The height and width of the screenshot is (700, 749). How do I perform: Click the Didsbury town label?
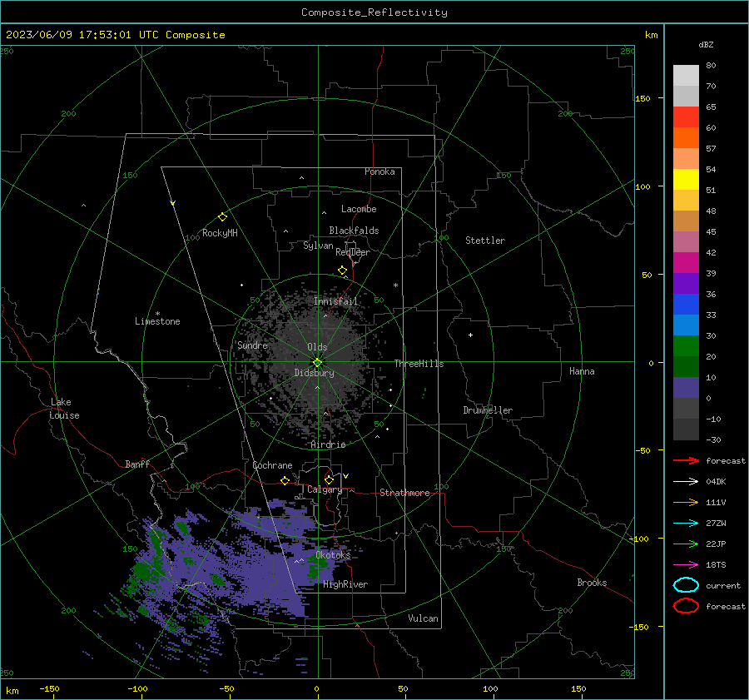coord(314,373)
